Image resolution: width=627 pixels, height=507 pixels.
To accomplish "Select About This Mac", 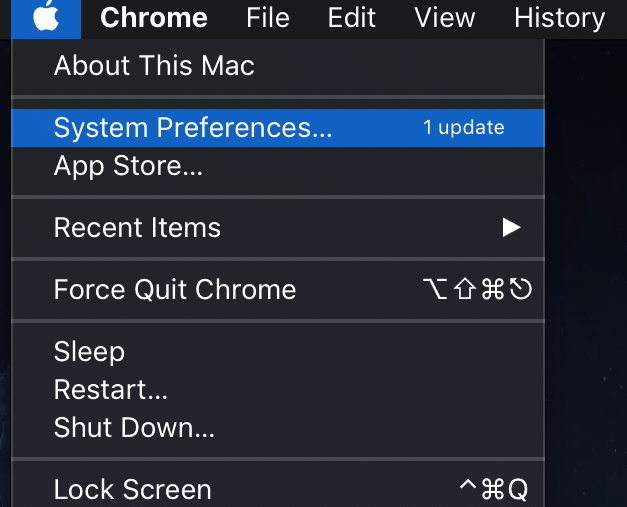I will pyautogui.click(x=278, y=66).
